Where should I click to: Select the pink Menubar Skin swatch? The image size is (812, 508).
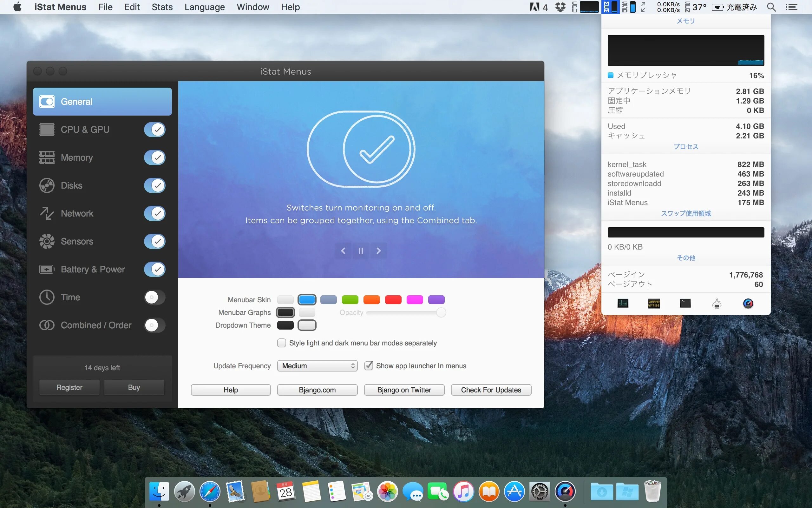pos(415,300)
